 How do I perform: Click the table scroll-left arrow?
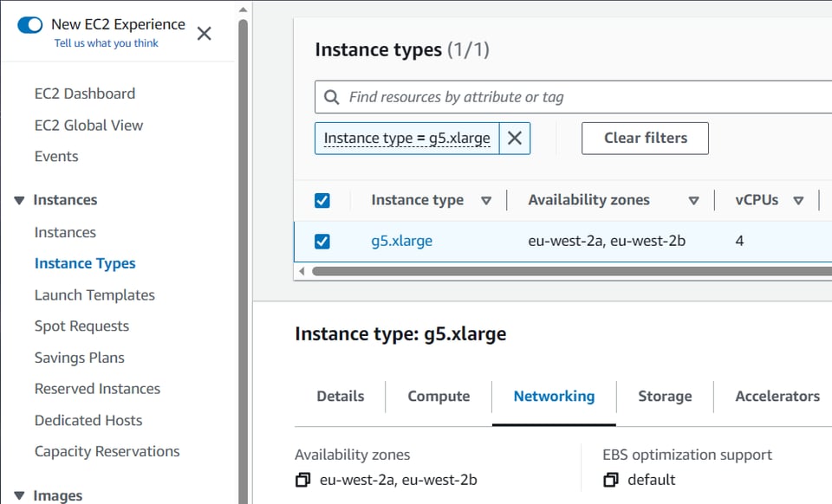302,271
